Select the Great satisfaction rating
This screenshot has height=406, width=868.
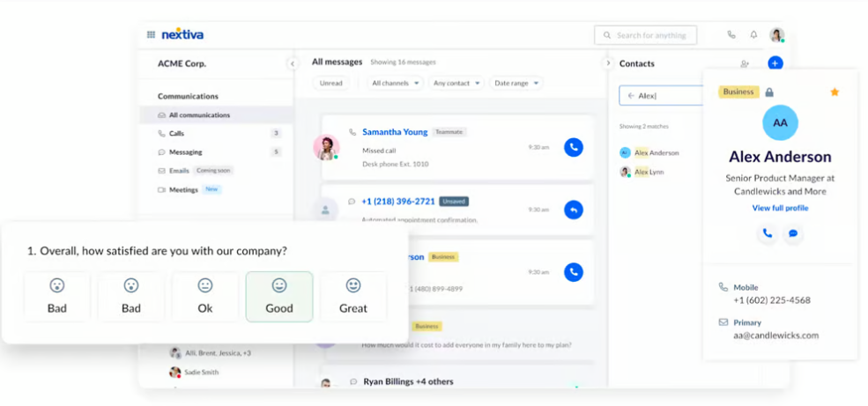click(x=353, y=297)
